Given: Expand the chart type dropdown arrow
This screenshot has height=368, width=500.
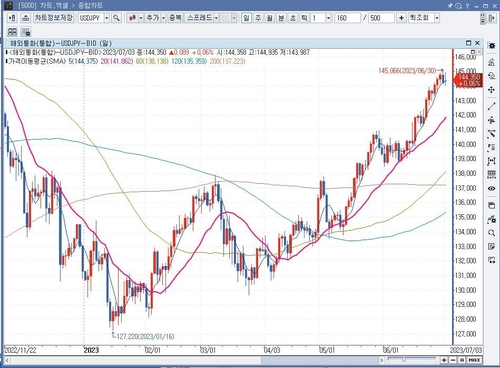Looking at the screenshot, I should coord(141,18).
